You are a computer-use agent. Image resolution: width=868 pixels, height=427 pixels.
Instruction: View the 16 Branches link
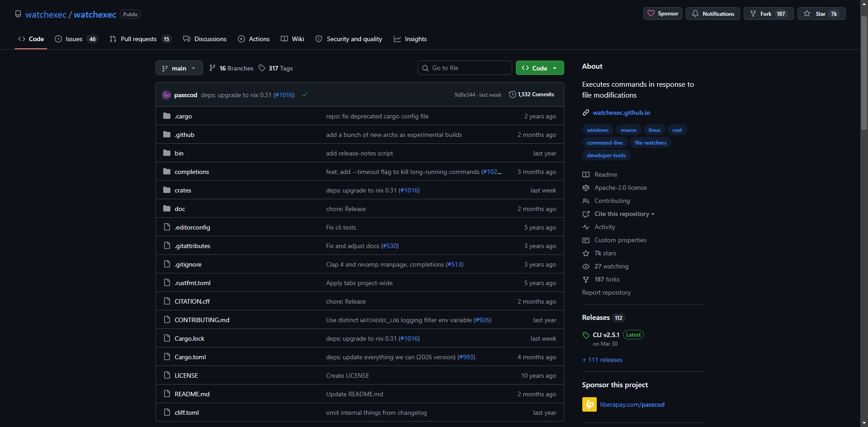pyautogui.click(x=231, y=68)
